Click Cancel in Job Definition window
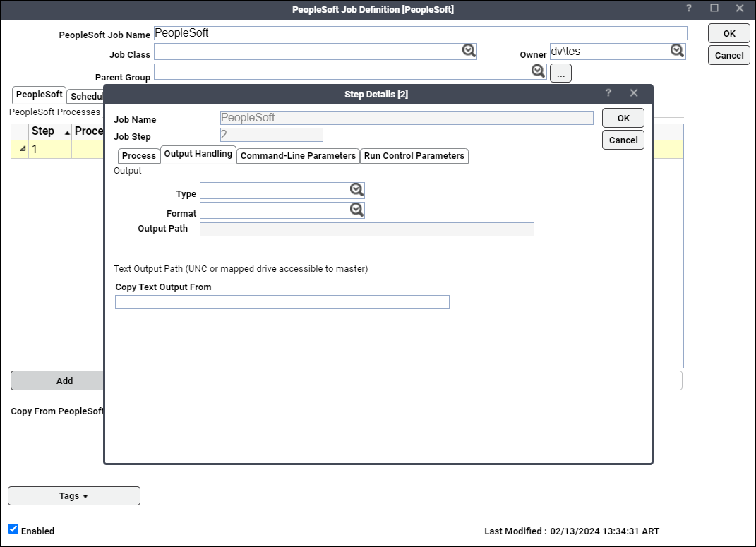Screen dimensions: 756x547 pos(729,56)
